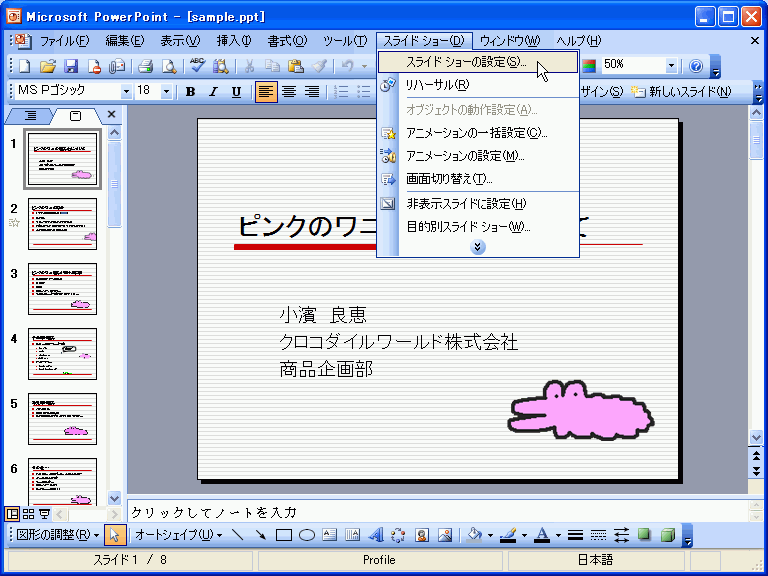Insert WordArt from the drawing toolbar

tap(377, 535)
